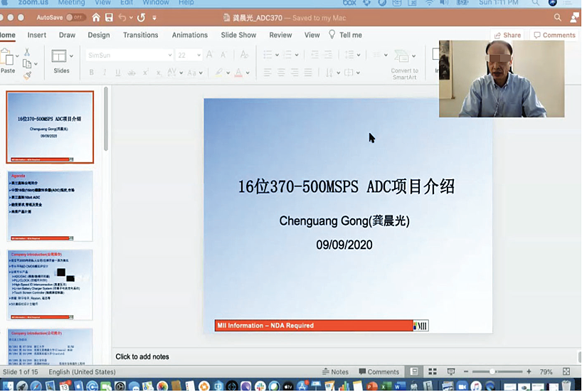Screen dimensions: 582x392
Task: Switch to Slide Sorter grid view icon
Action: tap(433, 371)
